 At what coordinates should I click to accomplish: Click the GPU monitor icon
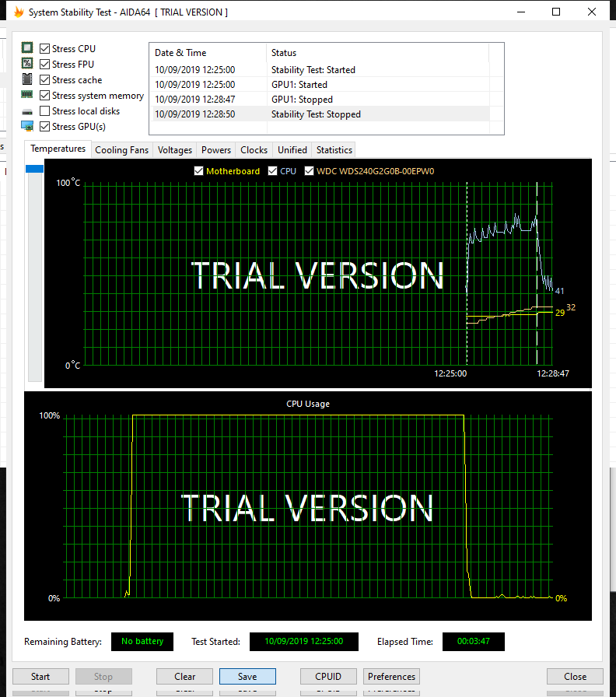[x=27, y=126]
